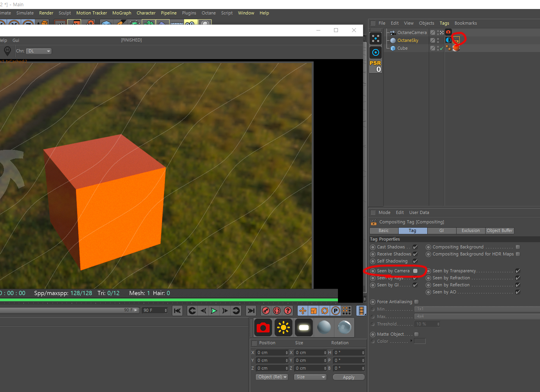Uncheck the Cast Shadows option
The height and width of the screenshot is (392, 540).
point(415,247)
